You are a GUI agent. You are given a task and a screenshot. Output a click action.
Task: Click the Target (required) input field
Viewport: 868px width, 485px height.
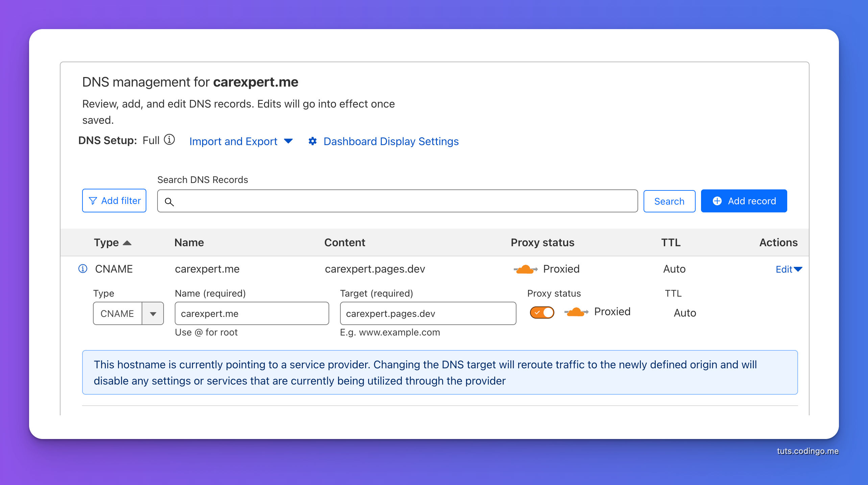[x=428, y=313]
